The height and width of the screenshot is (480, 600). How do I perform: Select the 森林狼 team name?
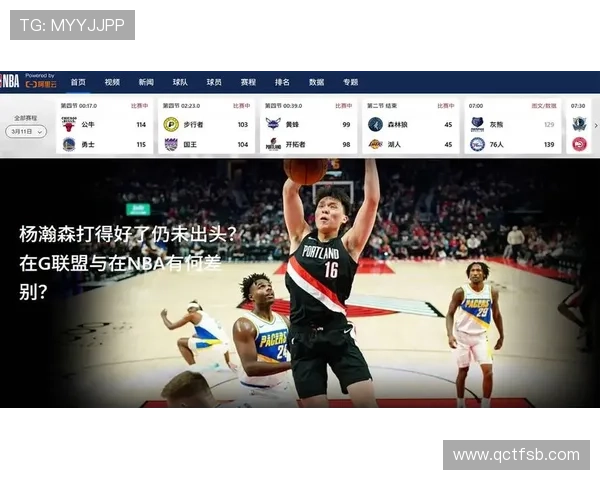click(x=398, y=124)
